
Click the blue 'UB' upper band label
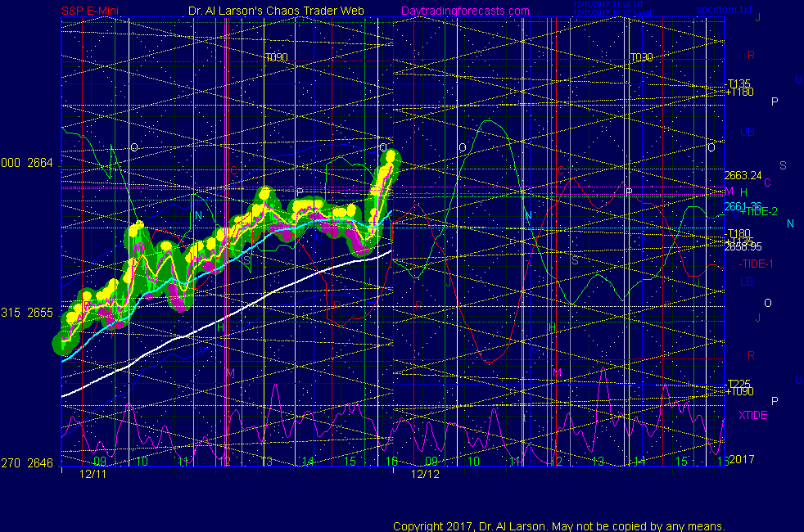pyautogui.click(x=748, y=132)
